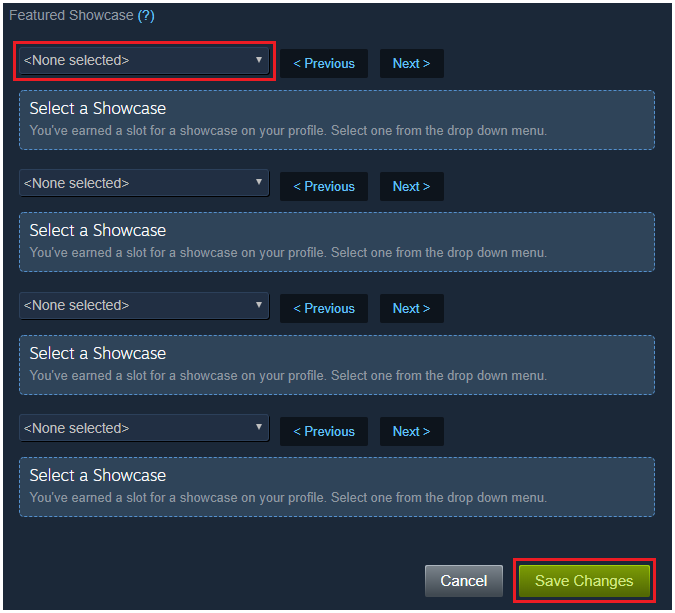This screenshot has width=675, height=613.
Task: Click the Featured Showcase heading text
Action: [x=71, y=15]
